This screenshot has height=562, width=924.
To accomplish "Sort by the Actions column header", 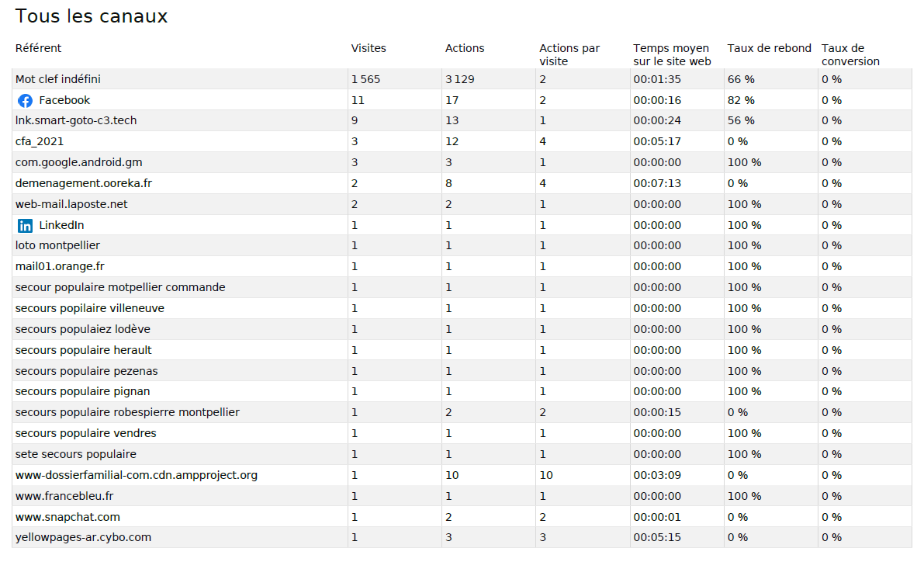I will [464, 48].
